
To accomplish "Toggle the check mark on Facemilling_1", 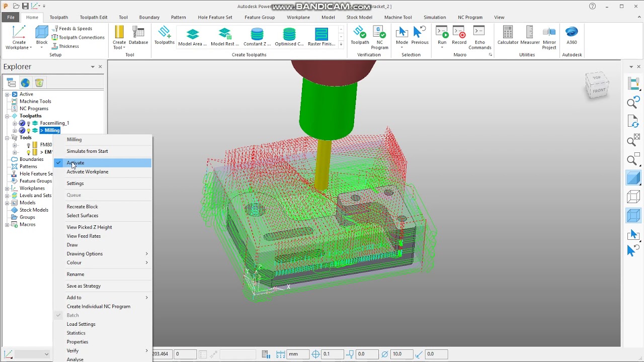I will coord(22,123).
